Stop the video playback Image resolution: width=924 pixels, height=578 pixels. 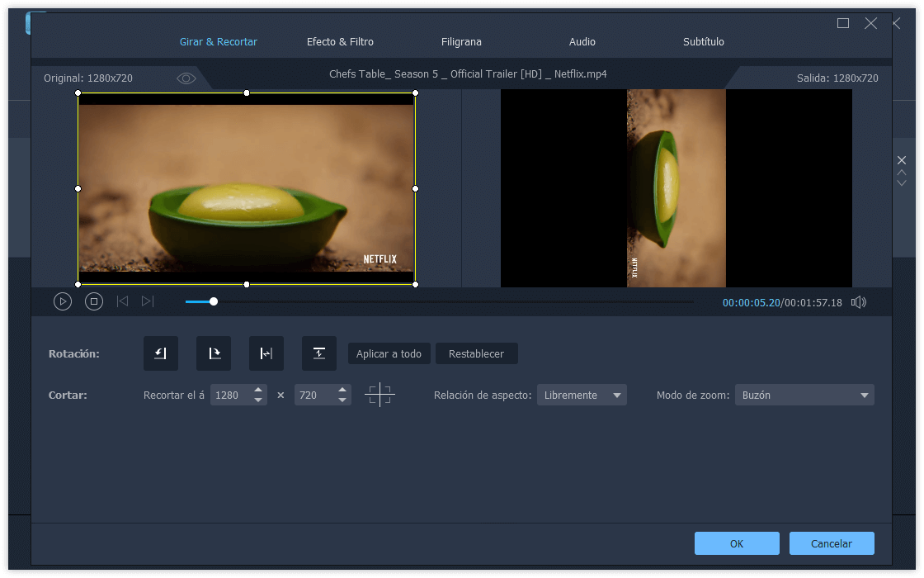(94, 302)
